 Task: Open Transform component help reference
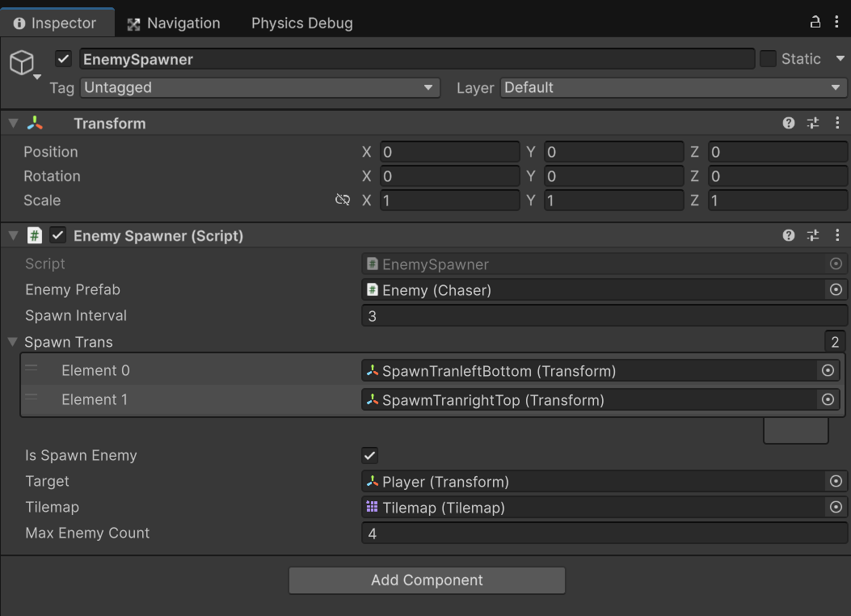point(789,123)
